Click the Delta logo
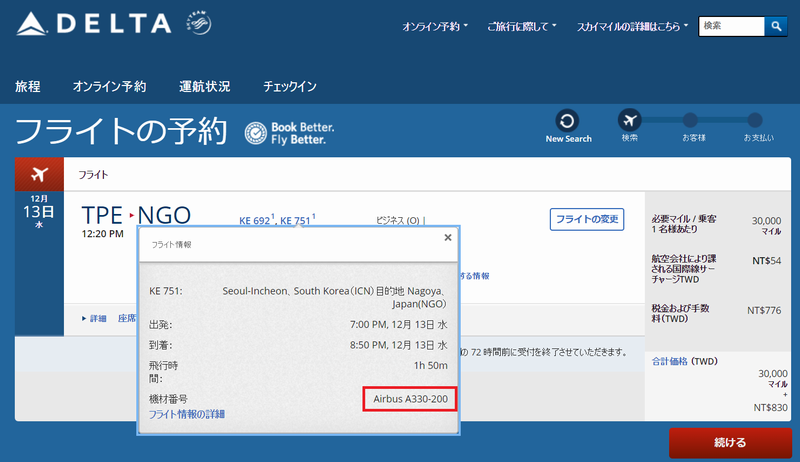 coord(93,24)
